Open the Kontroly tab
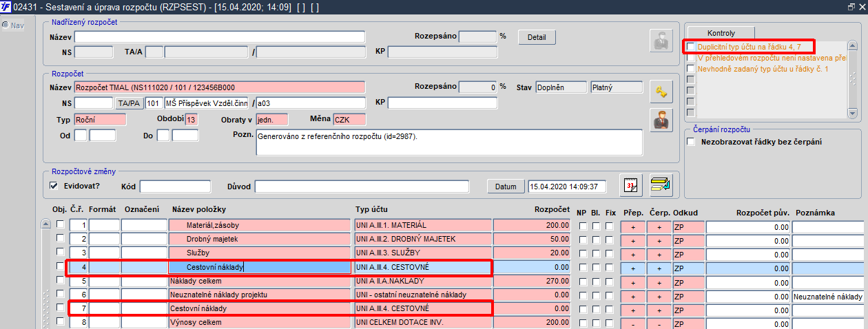 pyautogui.click(x=721, y=32)
